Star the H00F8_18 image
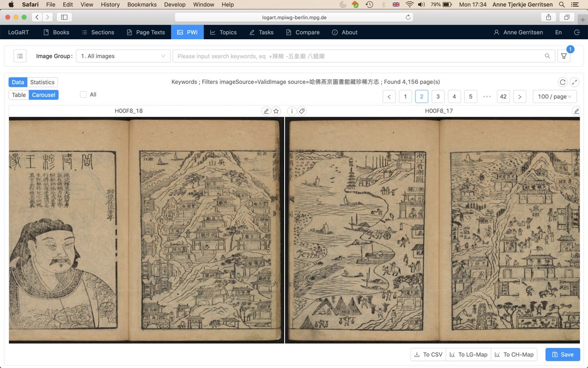Viewport: 588px width, 368px height. pos(276,111)
